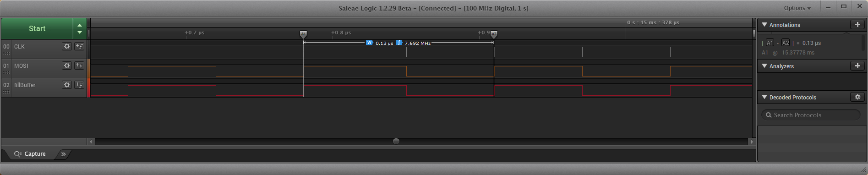Focus the Search Protocols field
The width and height of the screenshot is (868, 175).
pyautogui.click(x=811, y=115)
